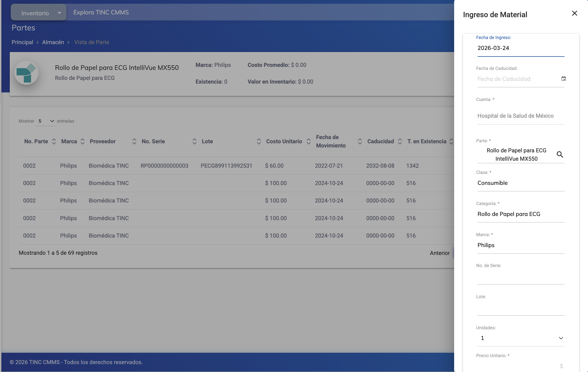Sort table by Caducidad column arrows
This screenshot has height=372, width=588.
(400, 141)
